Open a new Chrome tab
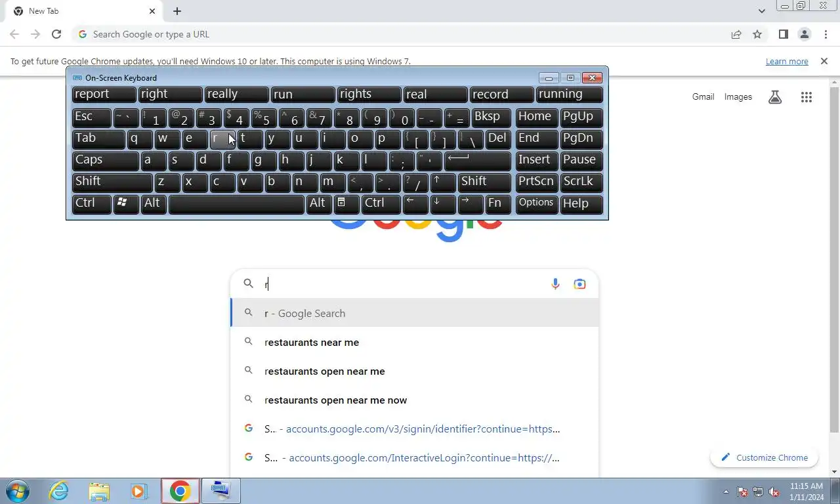The image size is (840, 504). coord(177,11)
